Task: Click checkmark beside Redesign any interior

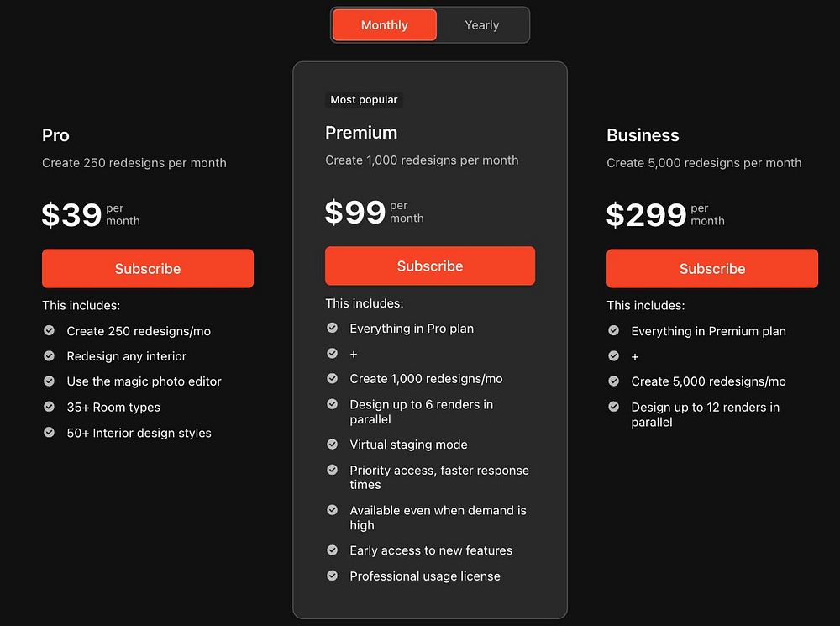Action: [50, 356]
